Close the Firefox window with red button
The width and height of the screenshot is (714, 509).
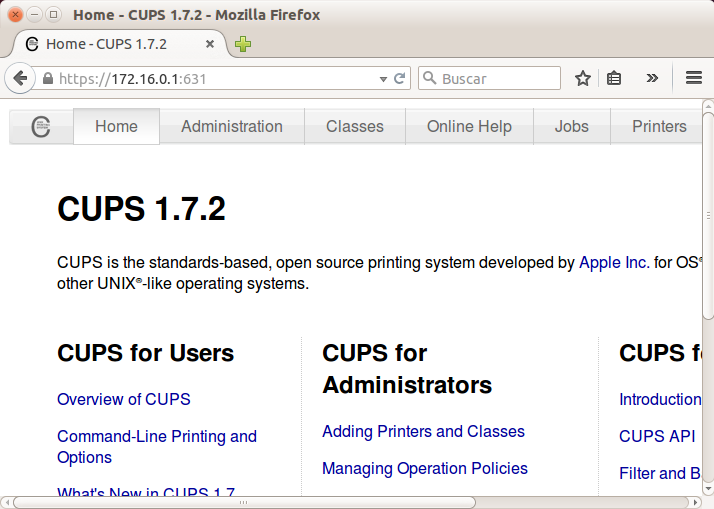tap(15, 15)
